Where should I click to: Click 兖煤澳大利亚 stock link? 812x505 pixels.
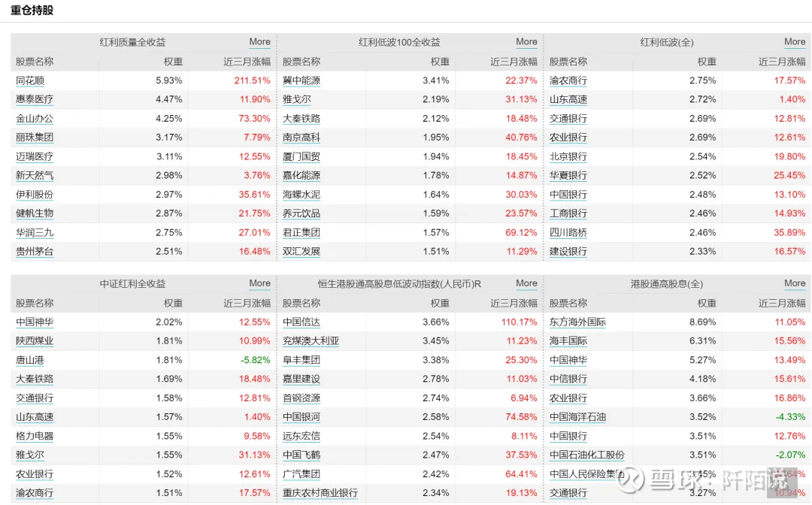pyautogui.click(x=311, y=341)
